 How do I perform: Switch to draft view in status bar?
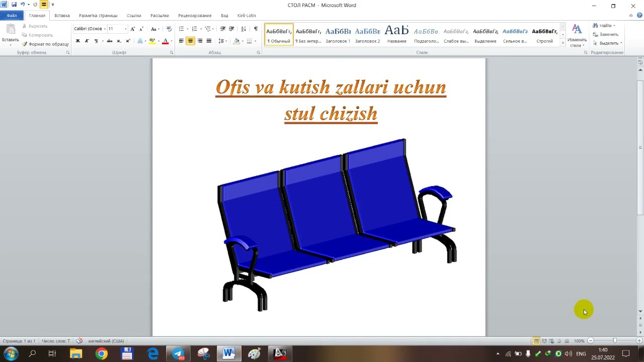[x=567, y=341]
